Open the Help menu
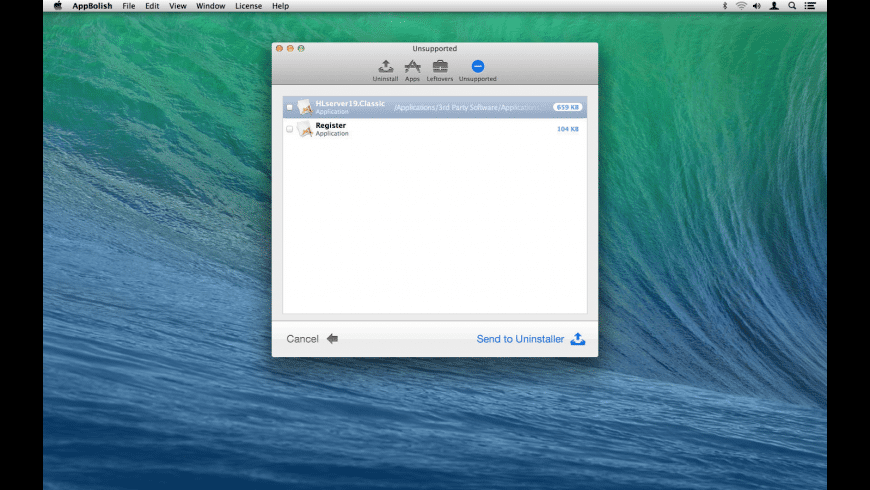The width and height of the screenshot is (870, 490). [x=280, y=6]
